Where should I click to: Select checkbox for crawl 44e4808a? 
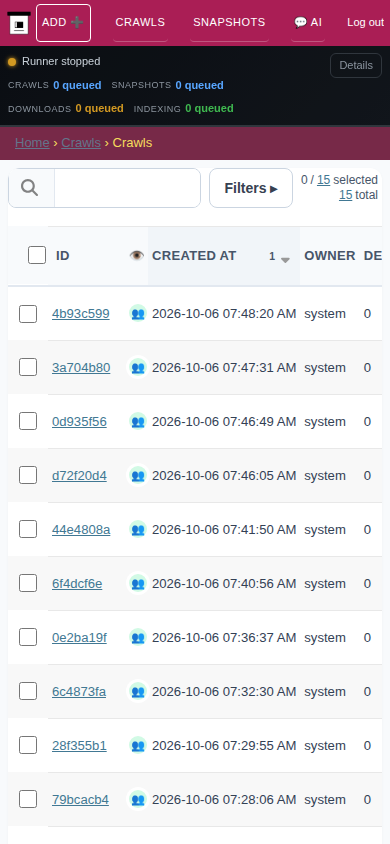(x=28, y=529)
